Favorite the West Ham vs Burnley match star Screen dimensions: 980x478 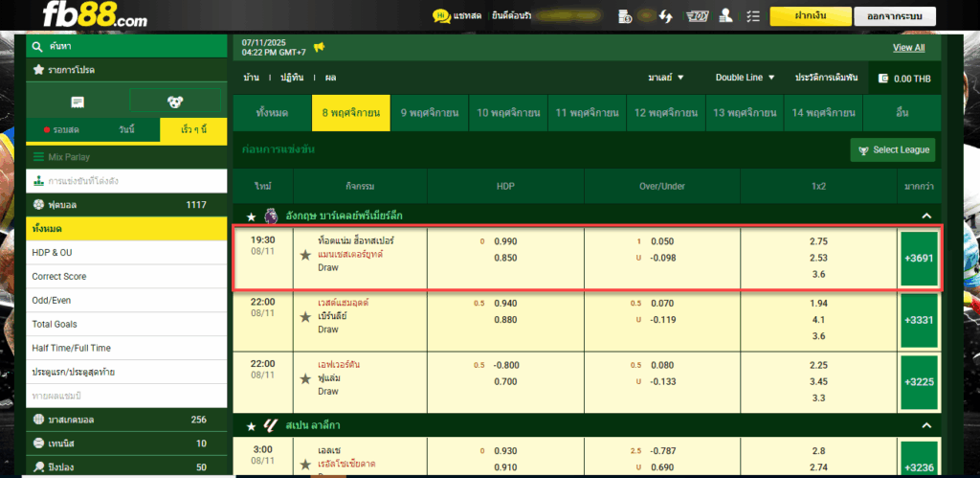(x=305, y=317)
